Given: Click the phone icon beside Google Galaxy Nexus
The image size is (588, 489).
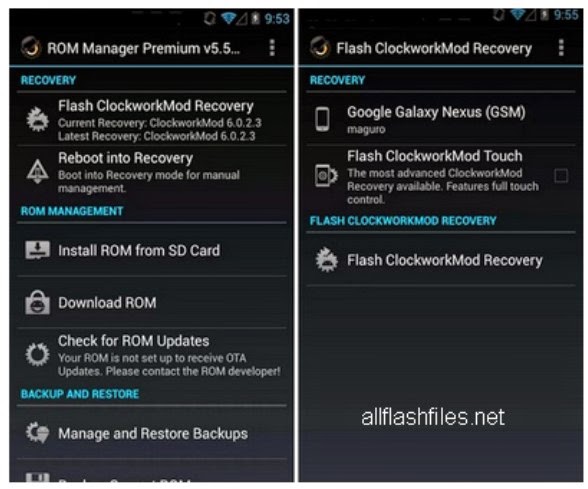Looking at the screenshot, I should [x=322, y=119].
